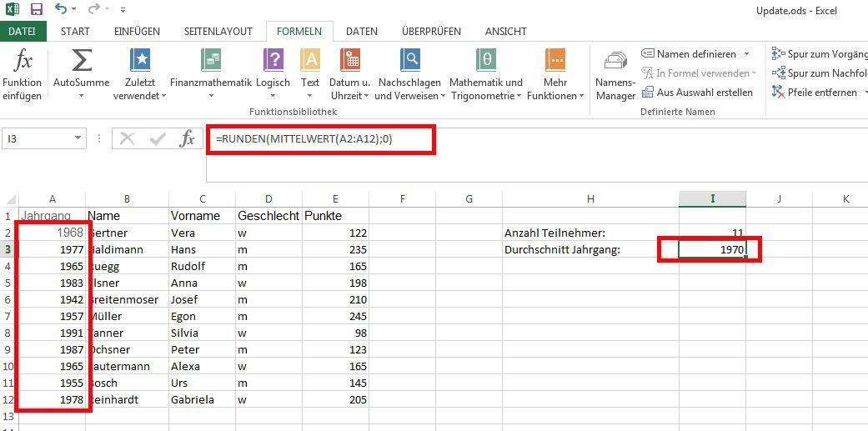The image size is (868, 431).
Task: Select column I header
Action: tap(712, 199)
